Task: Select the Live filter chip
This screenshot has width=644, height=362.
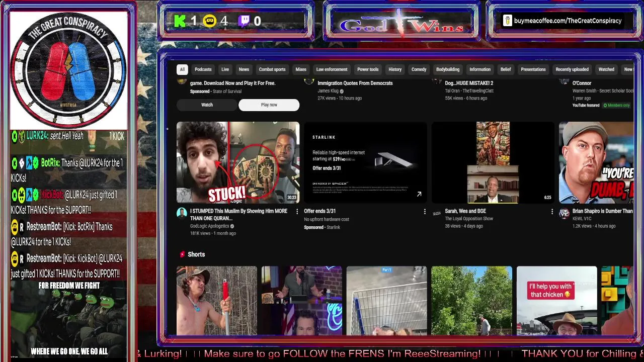Action: point(225,69)
